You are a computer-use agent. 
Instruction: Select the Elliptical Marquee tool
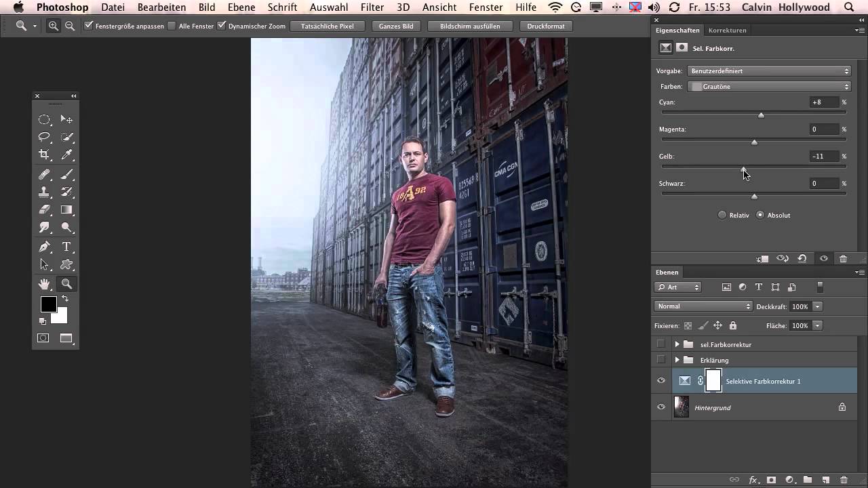[x=44, y=119]
